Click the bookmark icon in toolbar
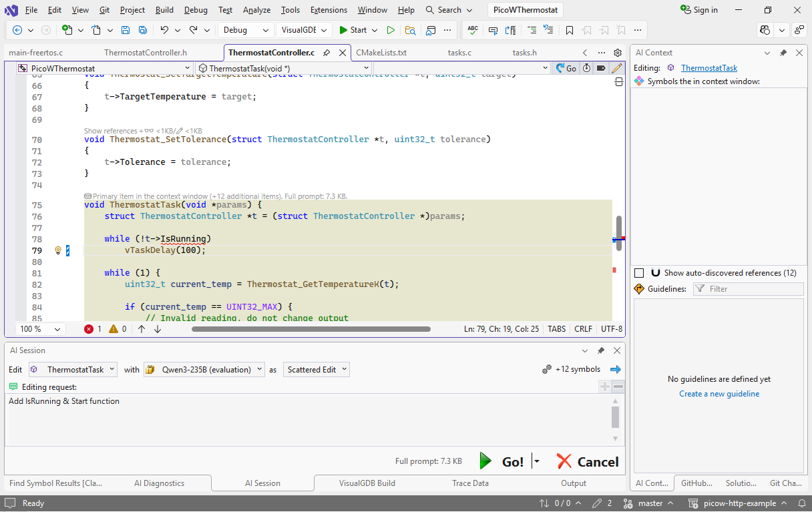This screenshot has height=512, width=812. [x=569, y=30]
